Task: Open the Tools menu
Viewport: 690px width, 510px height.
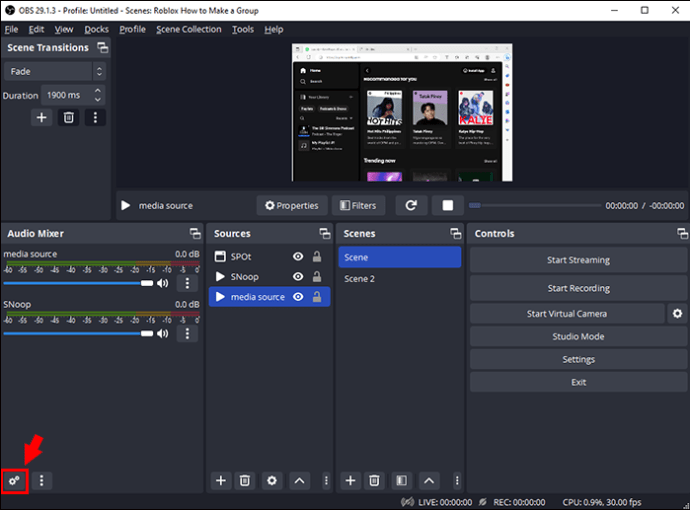Action: coord(243,29)
